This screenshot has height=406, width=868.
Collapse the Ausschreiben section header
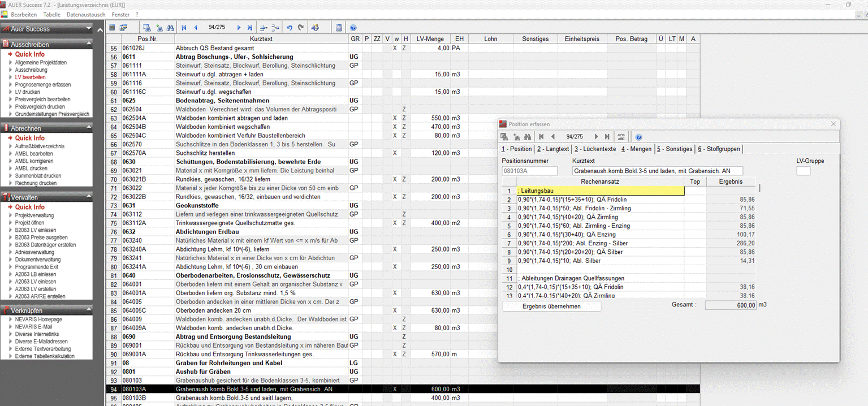pyautogui.click(x=89, y=44)
